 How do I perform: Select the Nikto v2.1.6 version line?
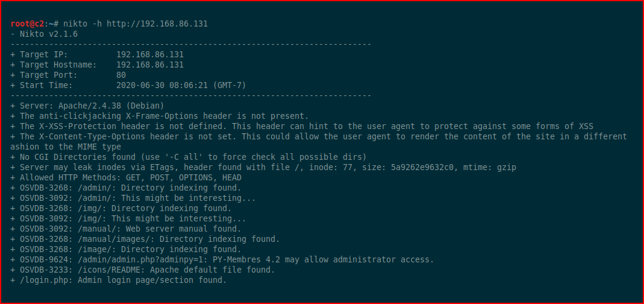44,34
